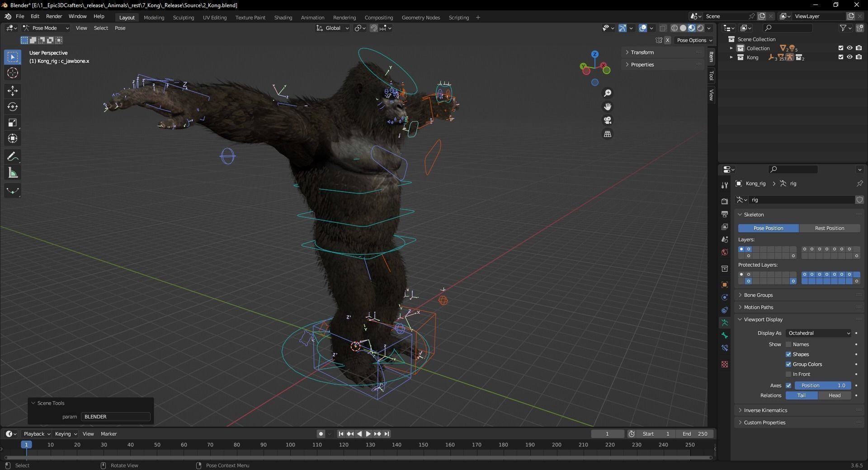
Task: Click the Rest Position button
Action: coord(830,228)
